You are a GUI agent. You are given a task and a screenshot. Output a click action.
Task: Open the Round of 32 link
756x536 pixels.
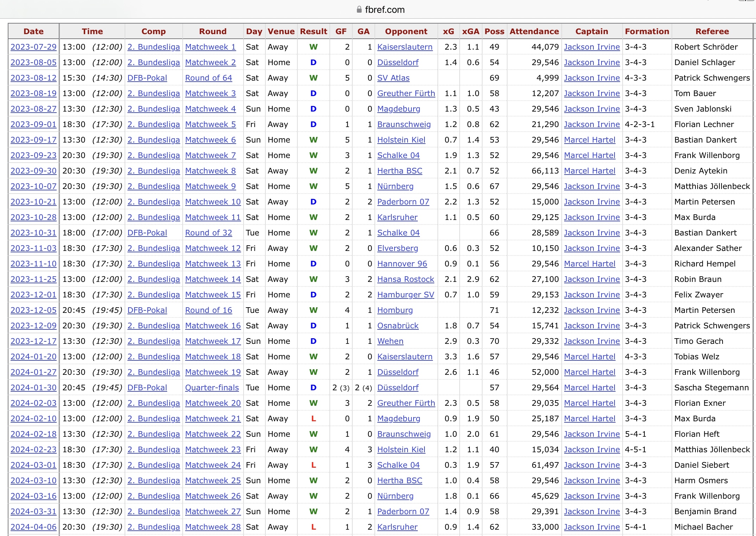[208, 233]
